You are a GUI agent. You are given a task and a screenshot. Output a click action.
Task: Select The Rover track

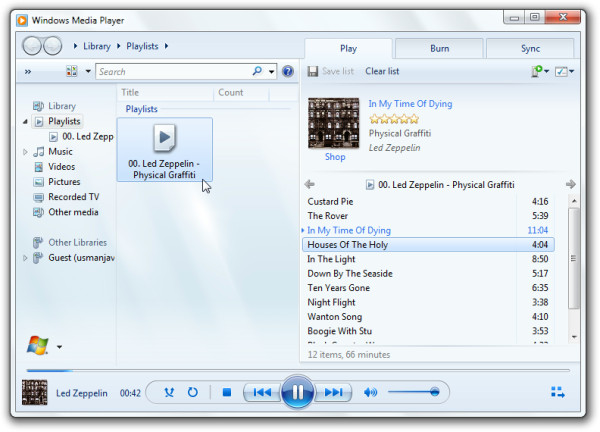point(428,216)
